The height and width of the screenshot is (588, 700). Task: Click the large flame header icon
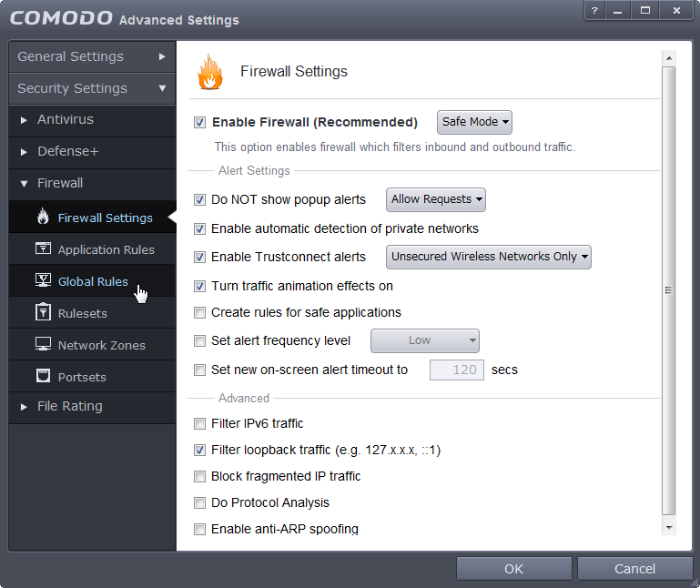[x=210, y=72]
